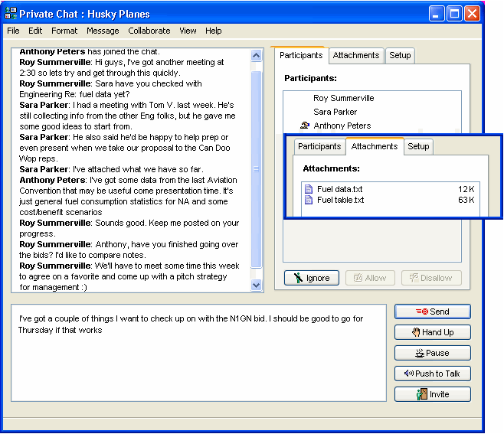Screen dimensions: 504x434
Task: Select Roy Summerville in participants list
Action: pos(343,98)
